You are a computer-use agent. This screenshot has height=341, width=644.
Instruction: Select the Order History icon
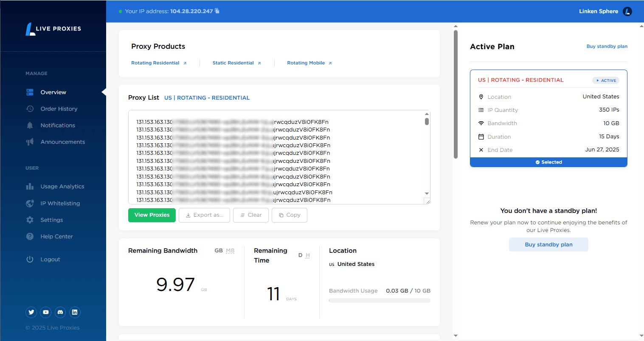coord(30,109)
